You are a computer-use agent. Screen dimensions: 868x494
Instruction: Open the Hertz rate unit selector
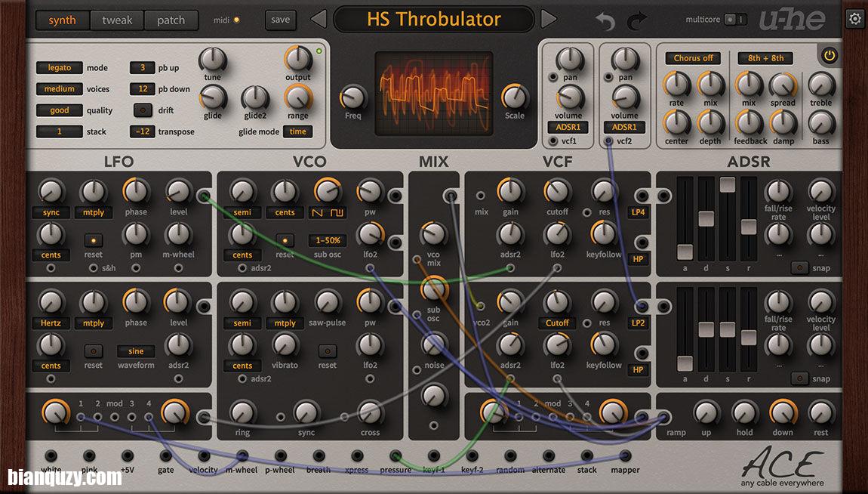pyautogui.click(x=51, y=323)
